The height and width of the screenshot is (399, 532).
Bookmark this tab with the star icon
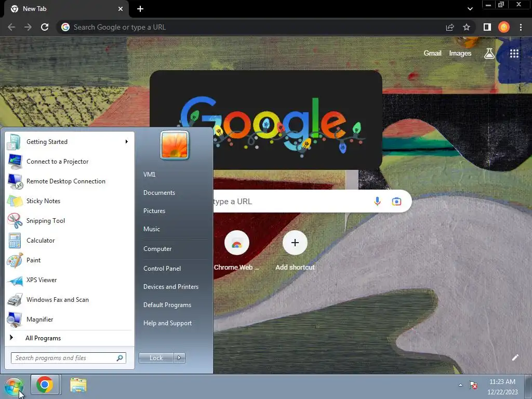pos(467,27)
